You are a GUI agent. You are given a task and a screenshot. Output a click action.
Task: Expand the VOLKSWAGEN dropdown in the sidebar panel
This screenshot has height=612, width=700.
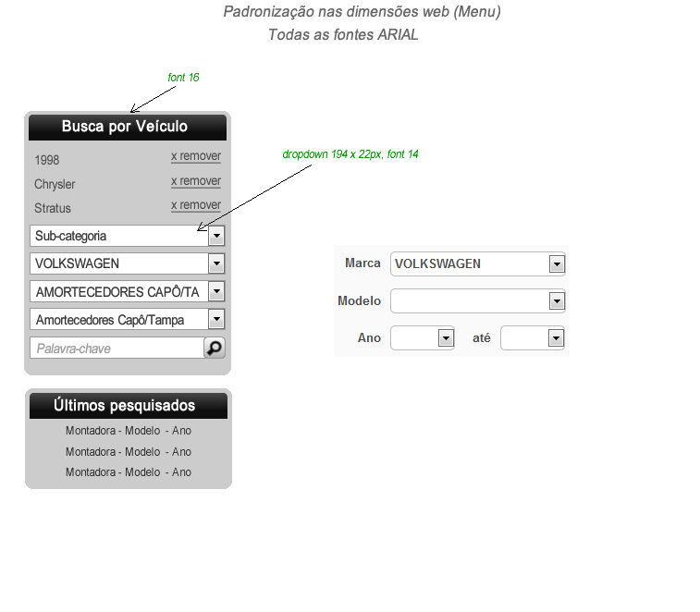[128, 263]
